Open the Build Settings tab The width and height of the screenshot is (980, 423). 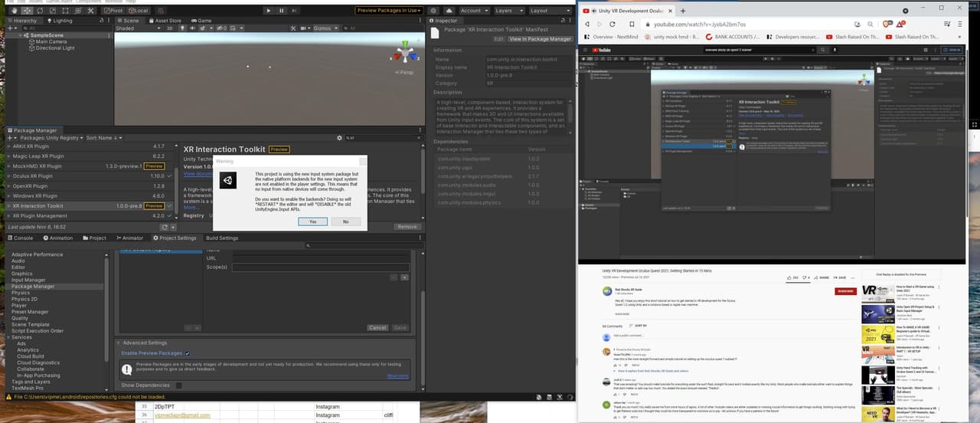click(x=222, y=238)
